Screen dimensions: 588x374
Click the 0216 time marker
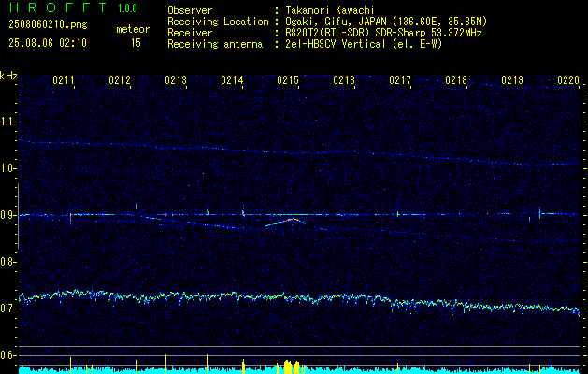(344, 80)
